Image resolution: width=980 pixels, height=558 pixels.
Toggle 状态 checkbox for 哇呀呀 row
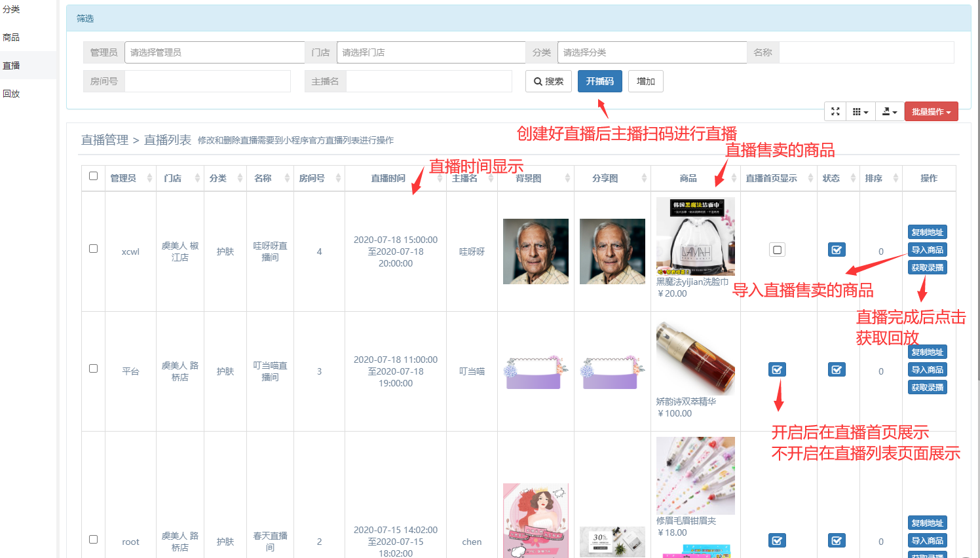pyautogui.click(x=837, y=250)
